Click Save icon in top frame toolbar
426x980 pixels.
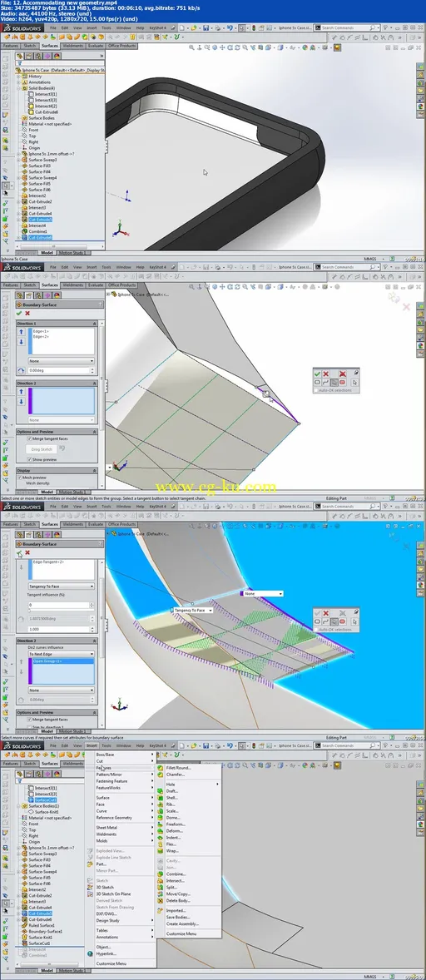206,27
